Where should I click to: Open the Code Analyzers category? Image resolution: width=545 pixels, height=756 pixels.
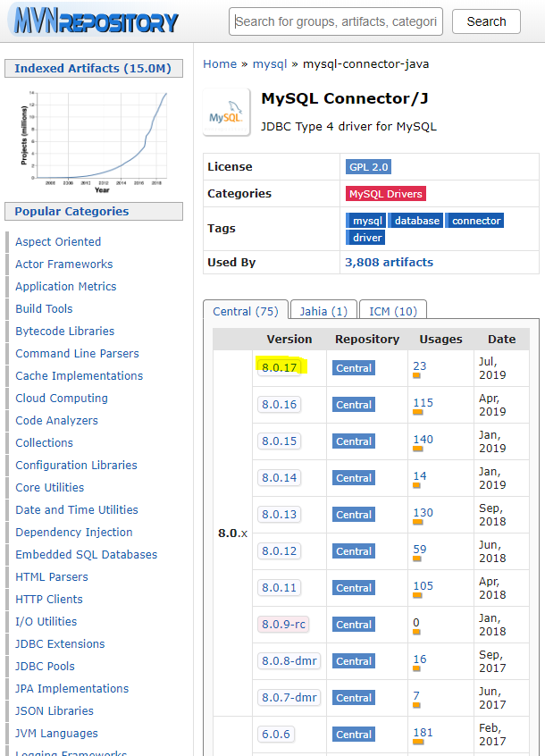[57, 420]
